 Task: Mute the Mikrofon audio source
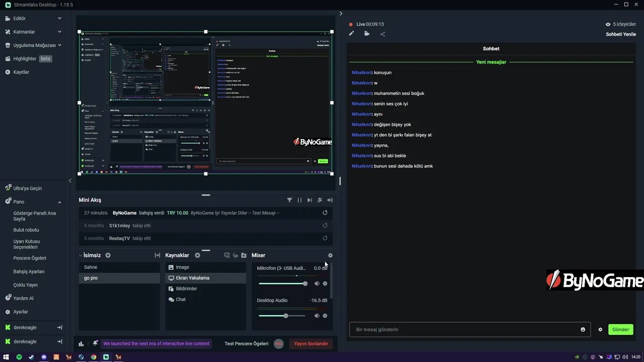(x=316, y=284)
